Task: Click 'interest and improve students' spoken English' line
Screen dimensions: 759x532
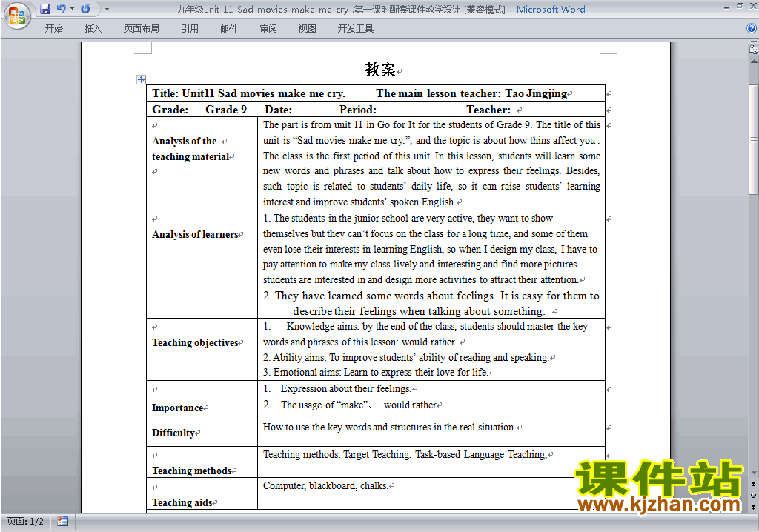Action: tap(359, 202)
